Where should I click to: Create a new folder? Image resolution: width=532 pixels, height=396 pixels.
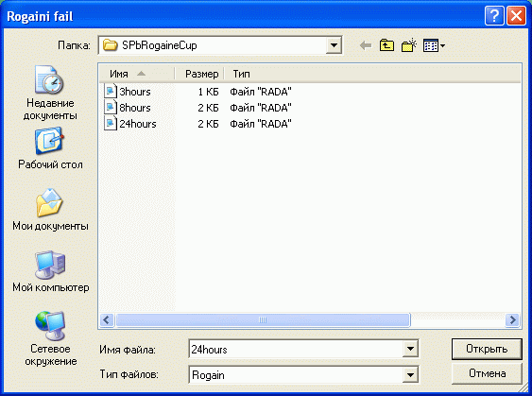(x=409, y=45)
